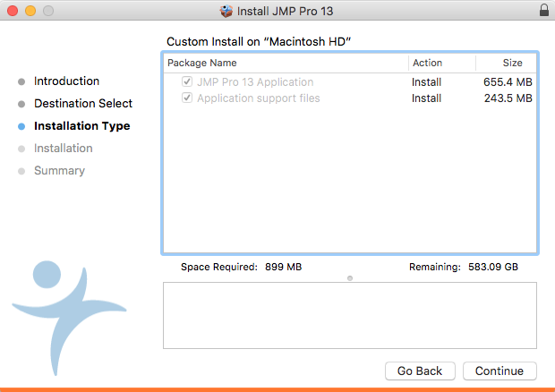The height and width of the screenshot is (392, 555).
Task: Toggle Application support files checkbox
Action: tap(187, 98)
